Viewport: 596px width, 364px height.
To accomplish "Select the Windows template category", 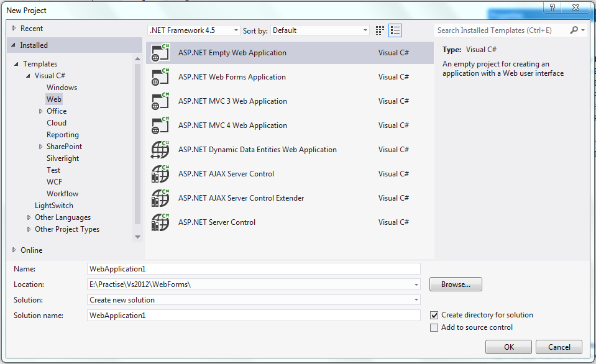I will (x=62, y=88).
